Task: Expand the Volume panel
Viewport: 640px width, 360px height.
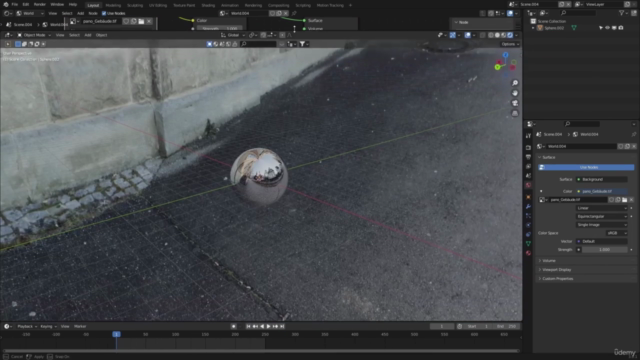Action: tap(586, 260)
